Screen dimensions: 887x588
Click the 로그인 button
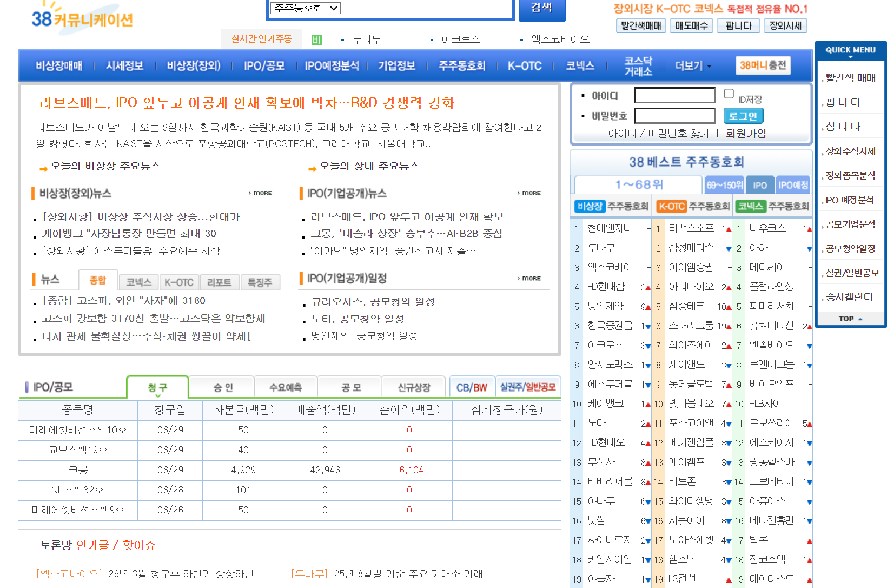click(x=743, y=116)
